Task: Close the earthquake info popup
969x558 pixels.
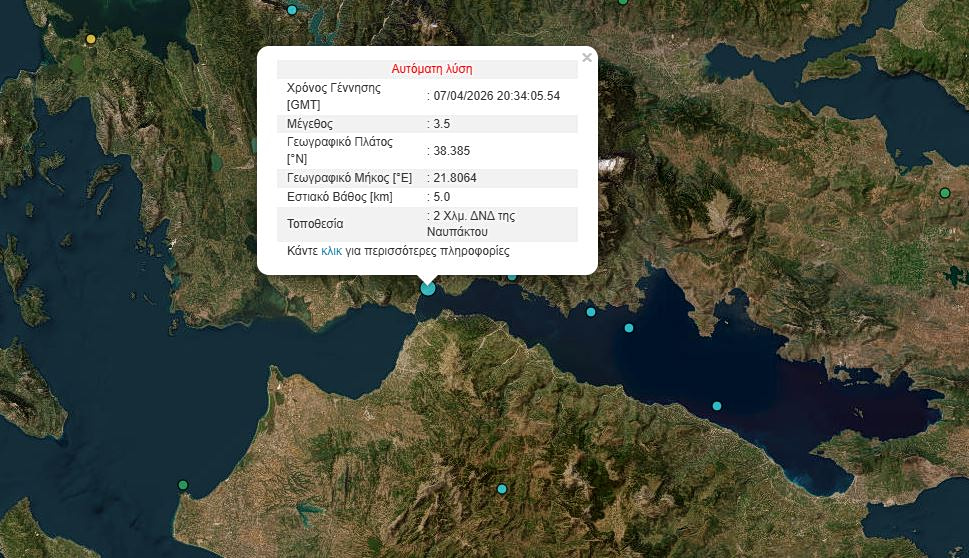Action: point(587,58)
